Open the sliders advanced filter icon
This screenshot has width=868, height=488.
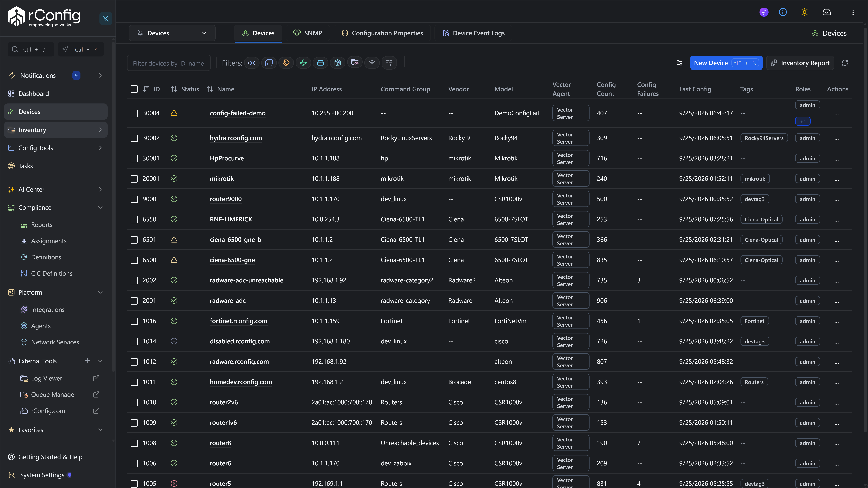click(389, 63)
